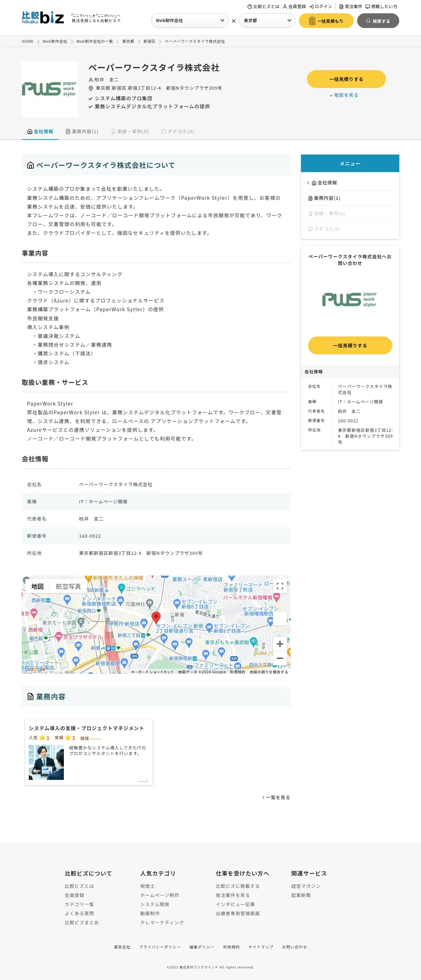Click the consultant photo thumbnail

coord(46,762)
